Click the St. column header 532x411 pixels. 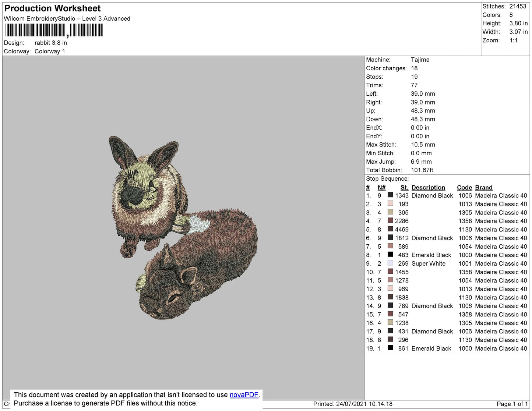[404, 187]
